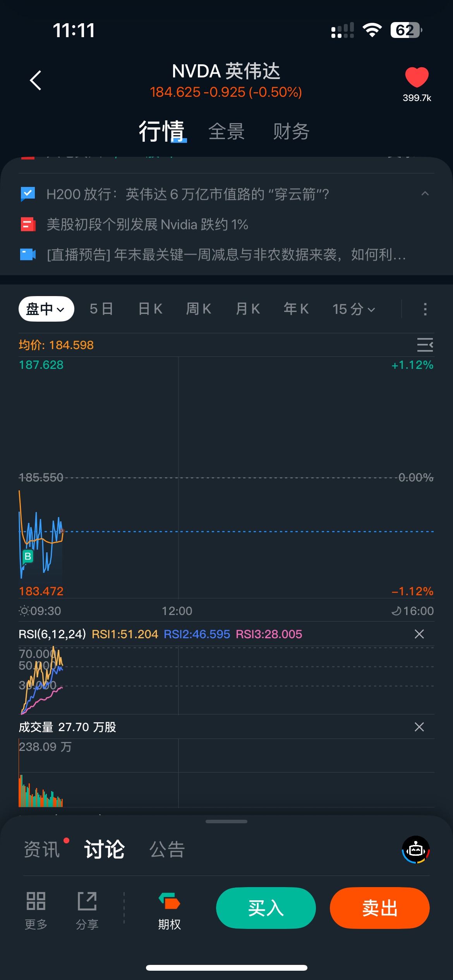
Task: Switch to the 财务 tab
Action: (x=291, y=132)
